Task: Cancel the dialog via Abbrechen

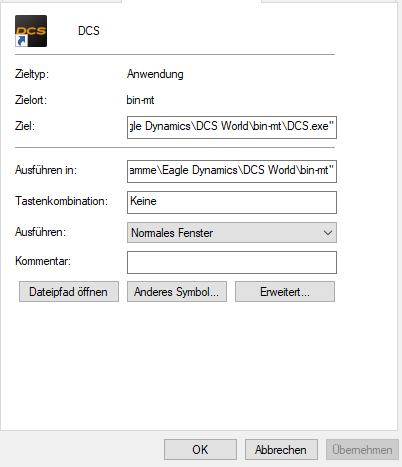Action: point(281,450)
